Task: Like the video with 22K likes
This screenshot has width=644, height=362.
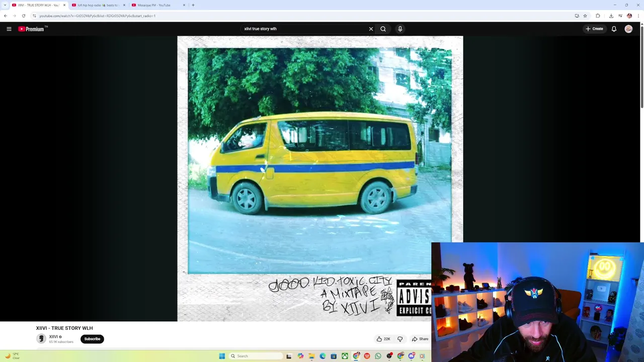Action: pos(383,339)
